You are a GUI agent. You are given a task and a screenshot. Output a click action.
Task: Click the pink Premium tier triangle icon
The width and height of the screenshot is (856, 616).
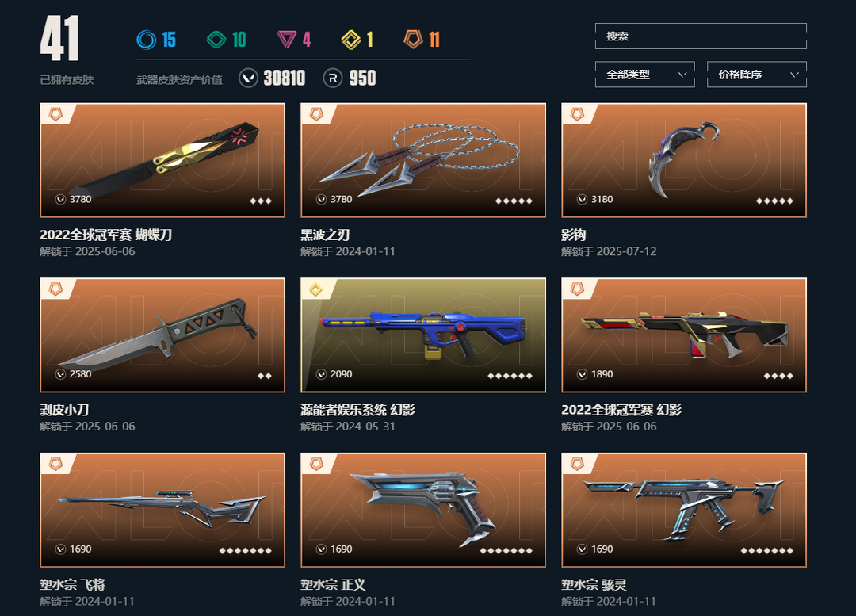tap(287, 40)
